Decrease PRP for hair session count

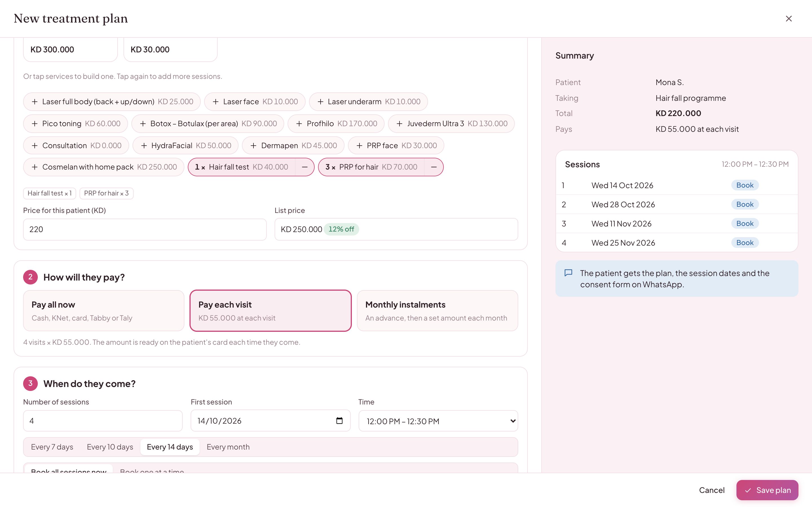click(x=434, y=167)
